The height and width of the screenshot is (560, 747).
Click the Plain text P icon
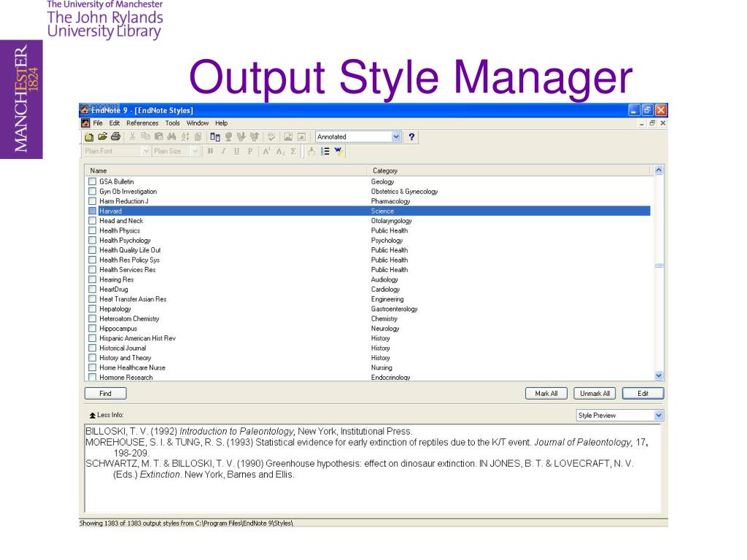(x=249, y=152)
